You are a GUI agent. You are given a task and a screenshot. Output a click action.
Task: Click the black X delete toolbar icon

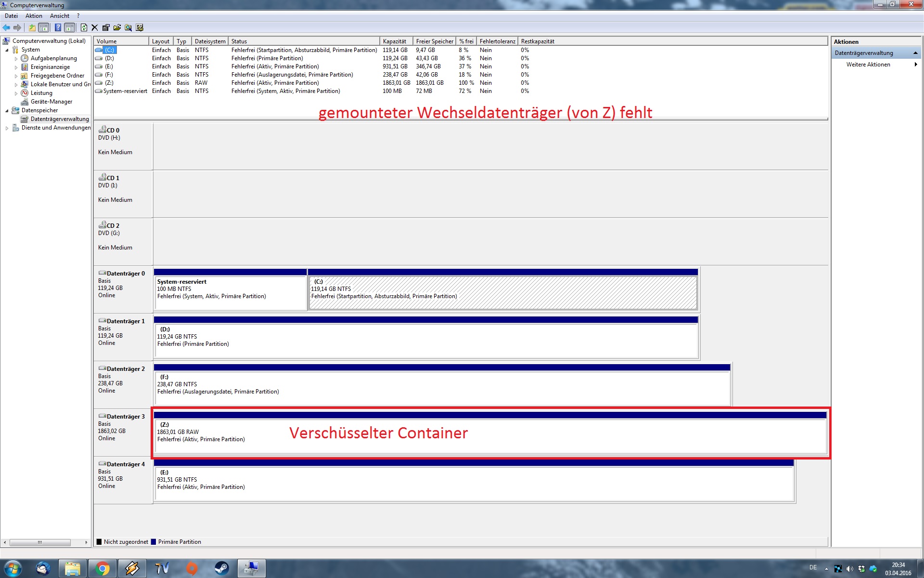[x=94, y=27]
